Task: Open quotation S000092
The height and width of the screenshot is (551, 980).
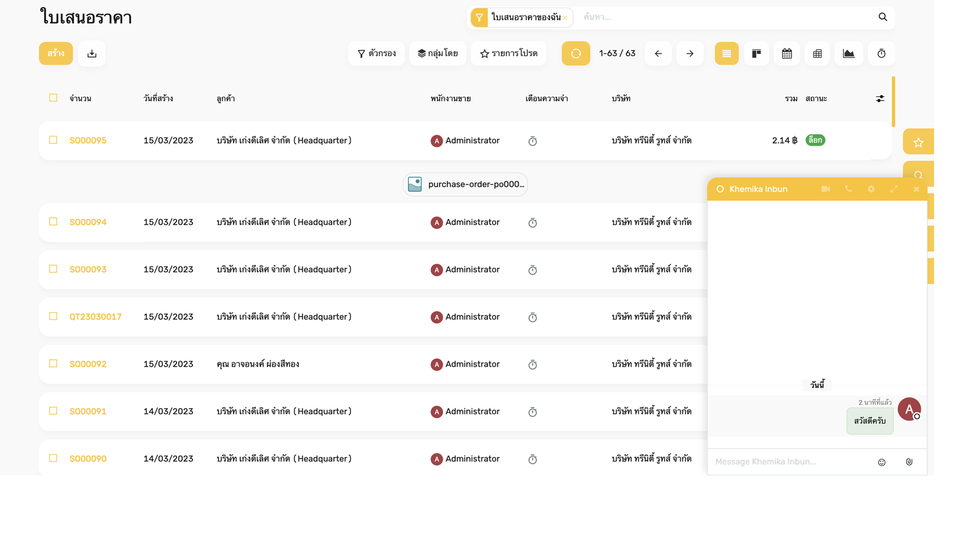Action: (x=87, y=364)
